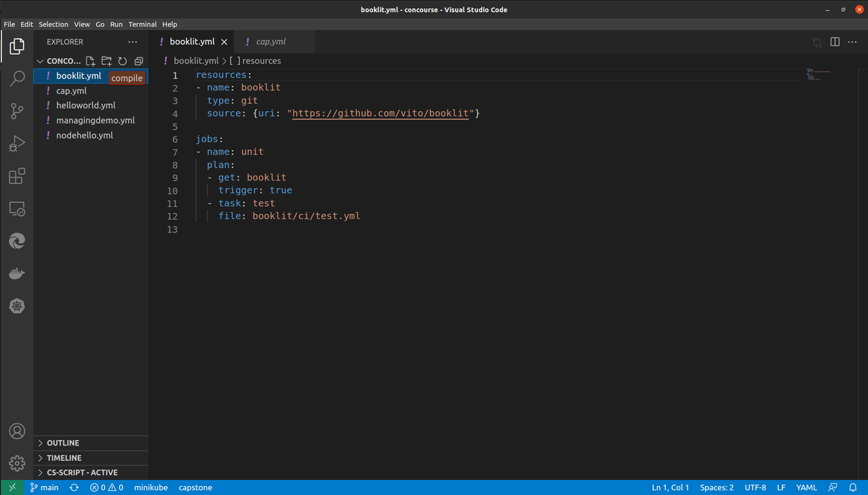This screenshot has width=868, height=495.
Task: Open the Kubernetes view
Action: (x=17, y=306)
